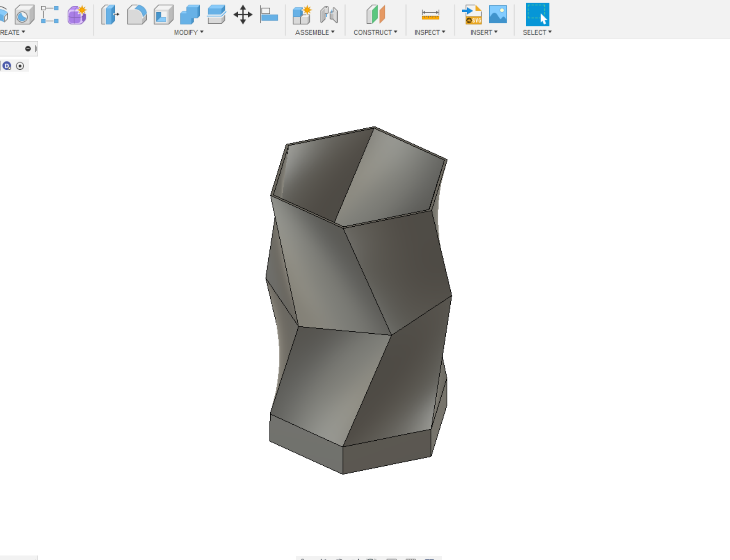Click the Combine bodies tool

[x=190, y=15]
